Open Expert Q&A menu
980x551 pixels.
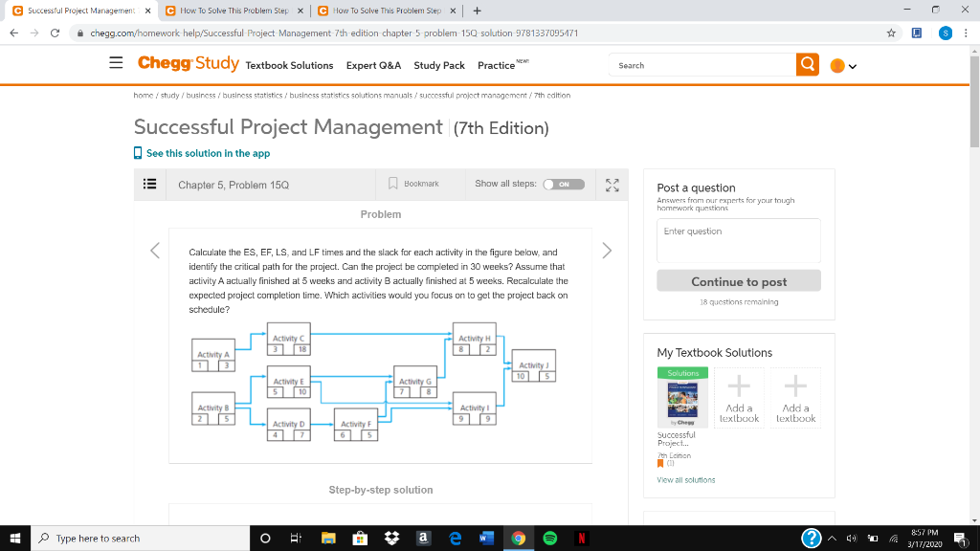[374, 65]
